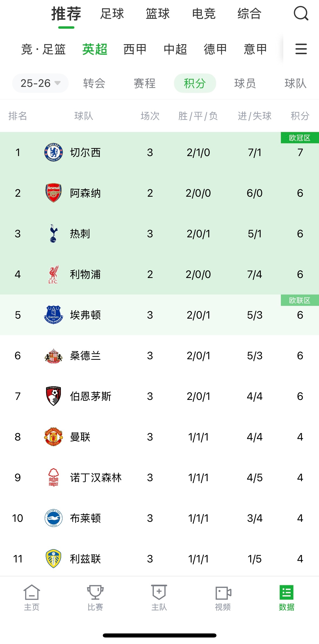Image resolution: width=319 pixels, height=644 pixels.
Task: Select the 球员 players filter
Action: point(245,83)
